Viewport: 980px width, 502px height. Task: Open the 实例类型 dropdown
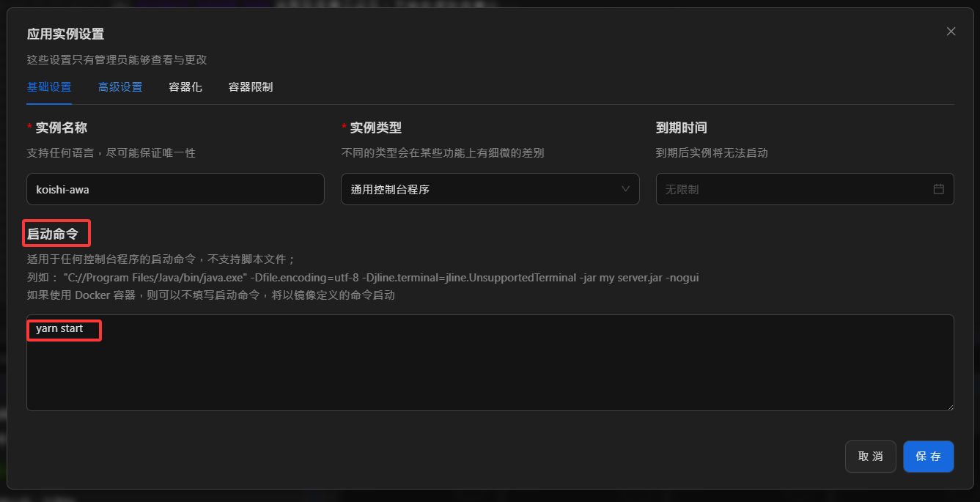tap(490, 189)
